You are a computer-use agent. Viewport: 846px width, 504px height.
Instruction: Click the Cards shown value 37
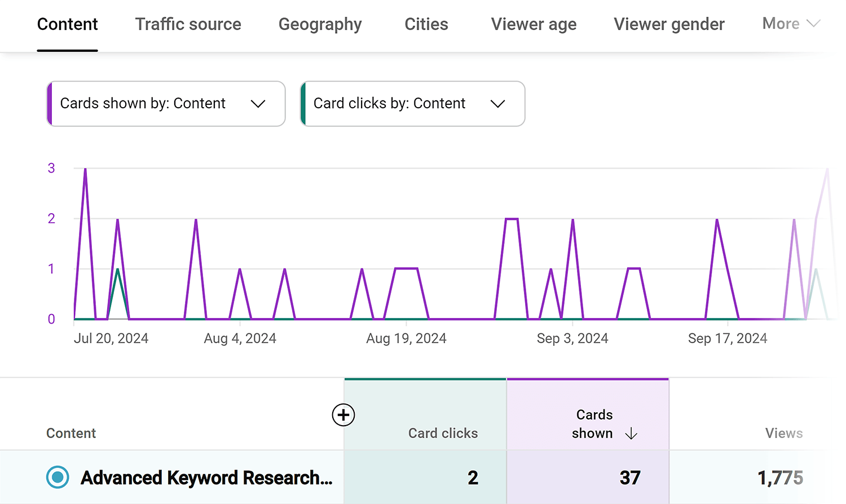[630, 478]
